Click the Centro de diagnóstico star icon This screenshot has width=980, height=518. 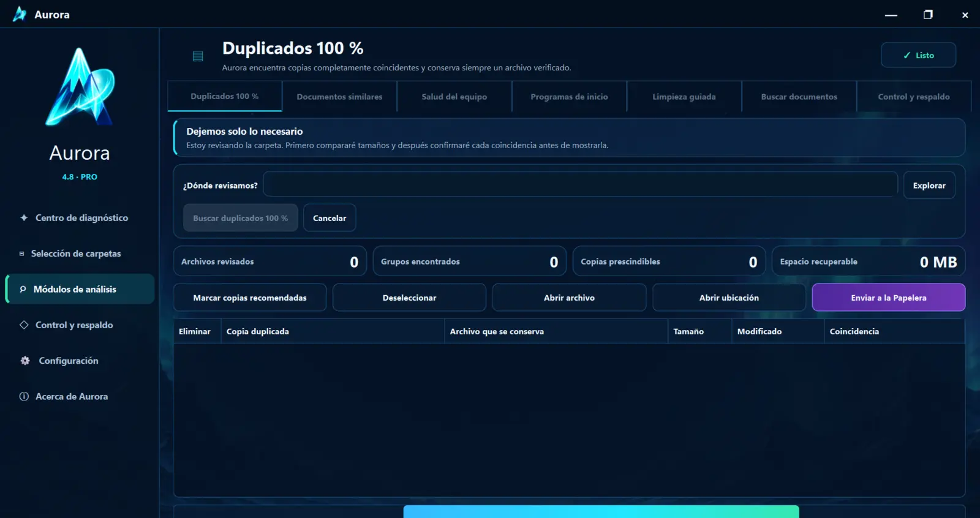24,217
